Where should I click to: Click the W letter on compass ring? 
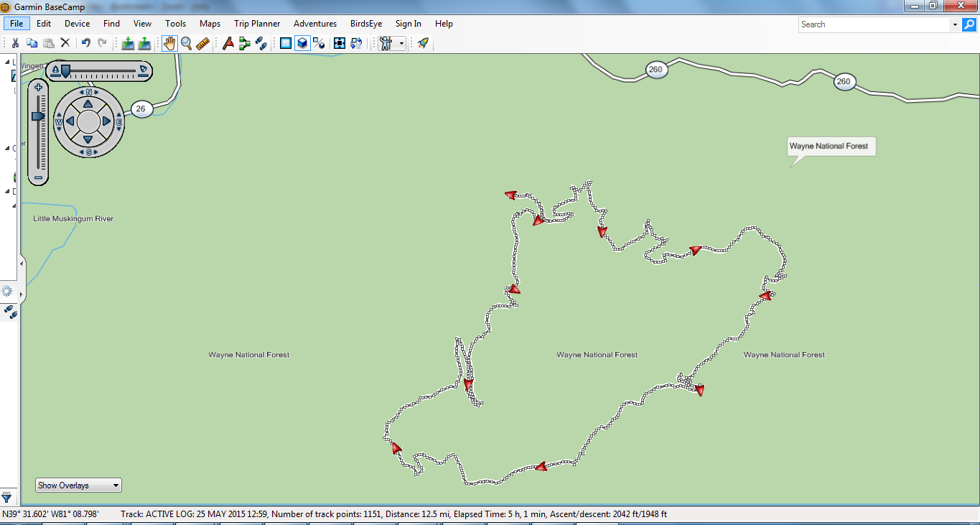59,122
